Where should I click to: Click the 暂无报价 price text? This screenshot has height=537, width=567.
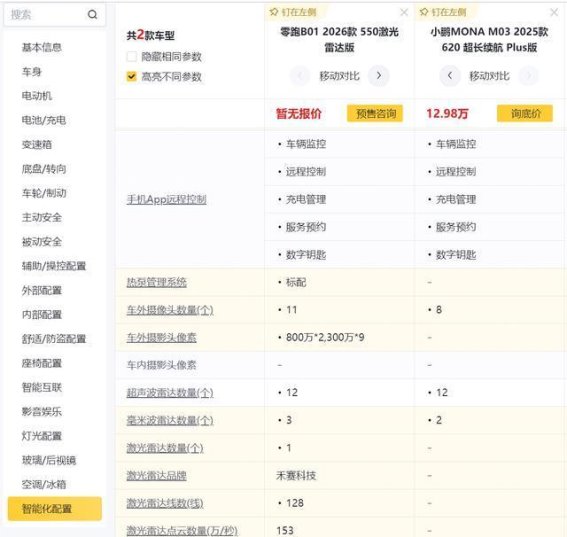(x=299, y=114)
